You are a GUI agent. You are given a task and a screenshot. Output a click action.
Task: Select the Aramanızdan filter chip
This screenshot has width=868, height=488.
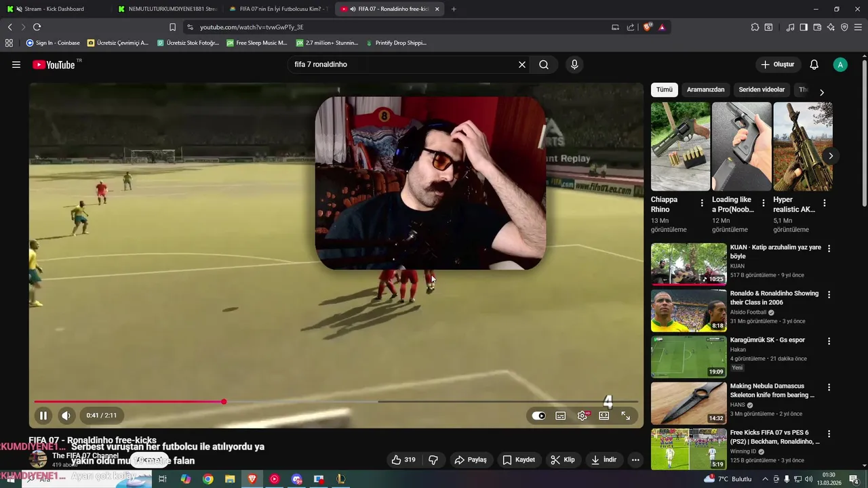(x=705, y=89)
